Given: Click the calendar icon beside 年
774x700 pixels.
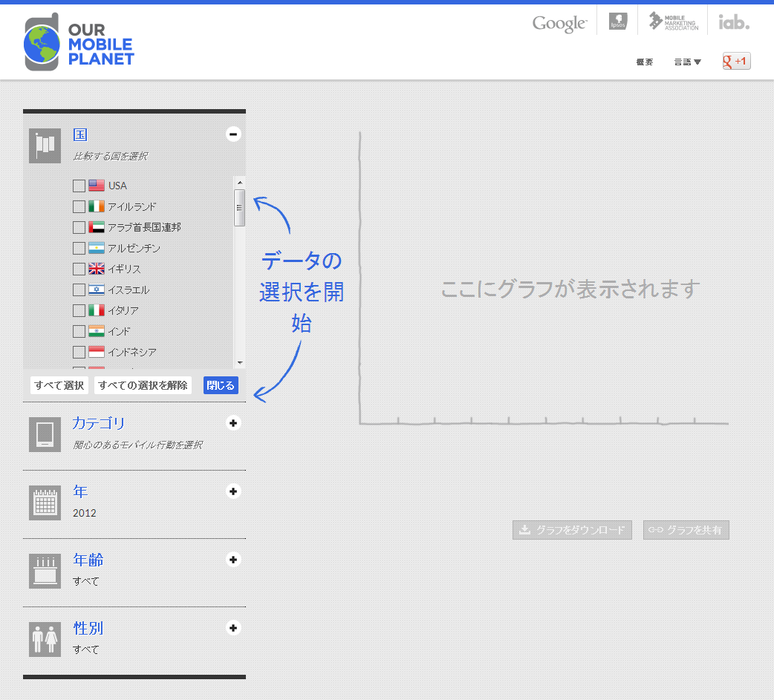Looking at the screenshot, I should tap(45, 503).
